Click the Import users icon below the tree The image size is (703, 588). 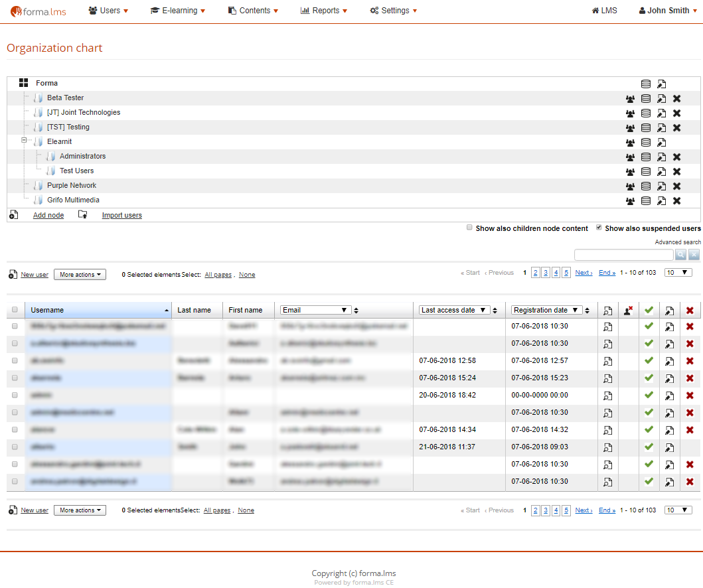click(82, 215)
